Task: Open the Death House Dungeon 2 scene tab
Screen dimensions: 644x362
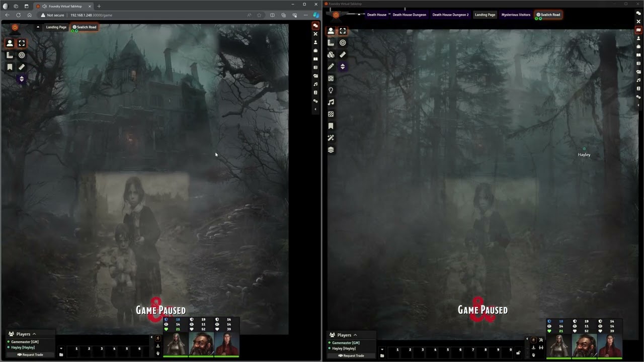Action: 450,15
